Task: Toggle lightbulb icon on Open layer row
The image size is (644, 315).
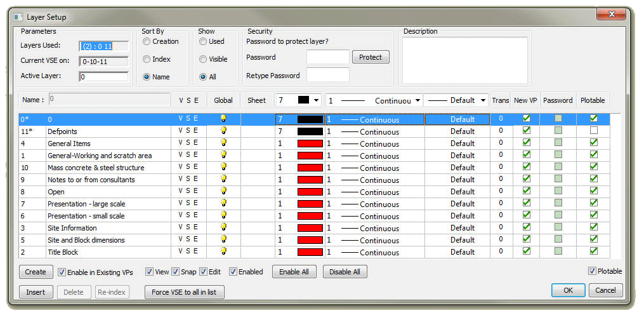Action: point(223,191)
